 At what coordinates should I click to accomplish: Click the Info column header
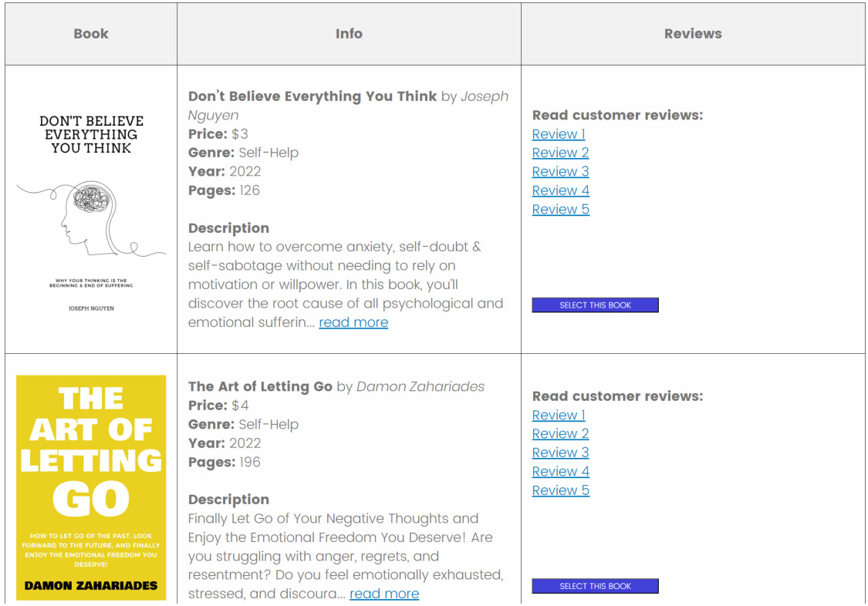349,34
